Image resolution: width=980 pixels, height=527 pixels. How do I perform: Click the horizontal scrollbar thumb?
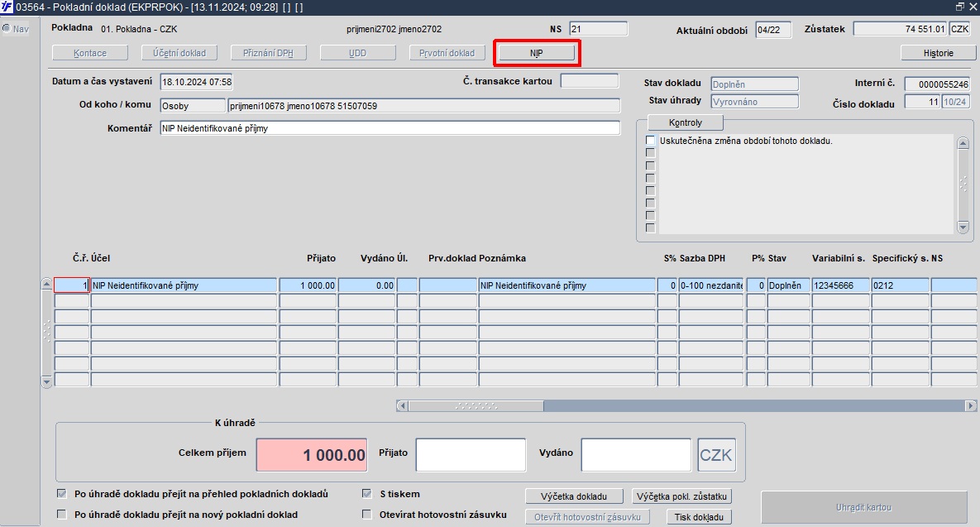[x=476, y=405]
